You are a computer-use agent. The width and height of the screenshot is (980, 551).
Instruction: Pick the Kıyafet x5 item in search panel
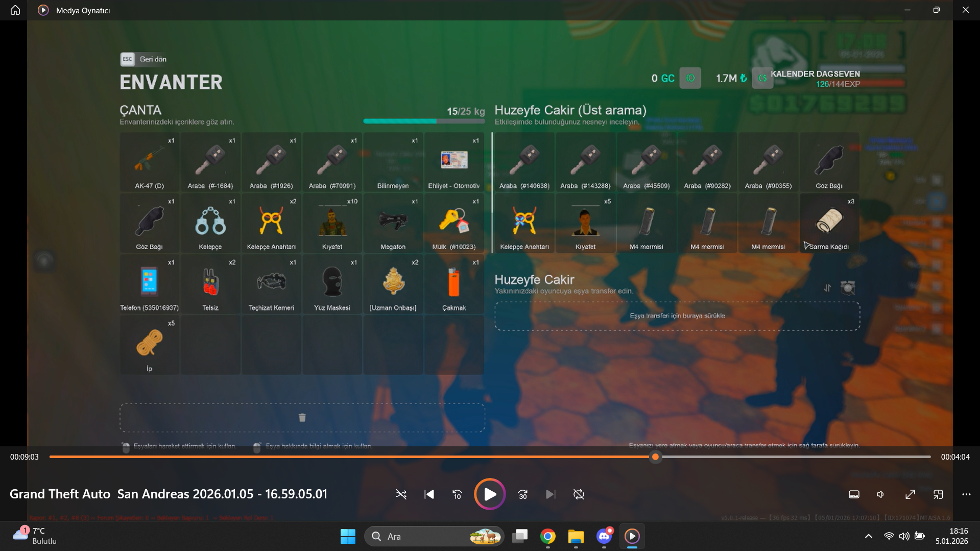[585, 223]
